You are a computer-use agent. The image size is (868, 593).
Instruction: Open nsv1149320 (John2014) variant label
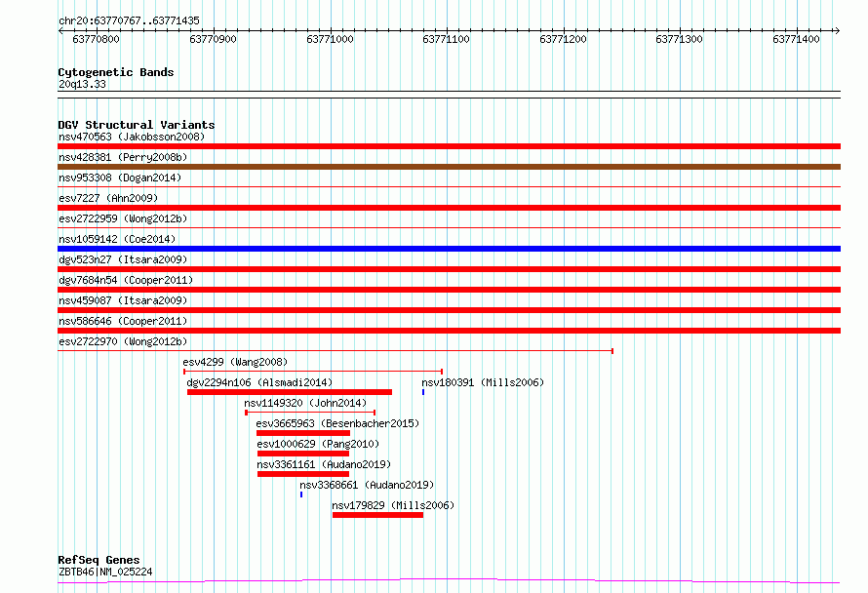coord(305,403)
